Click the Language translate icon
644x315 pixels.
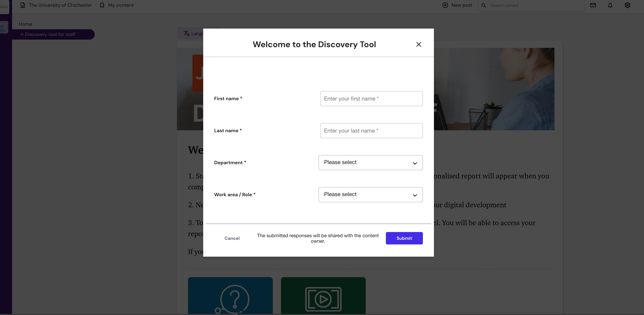click(x=186, y=33)
